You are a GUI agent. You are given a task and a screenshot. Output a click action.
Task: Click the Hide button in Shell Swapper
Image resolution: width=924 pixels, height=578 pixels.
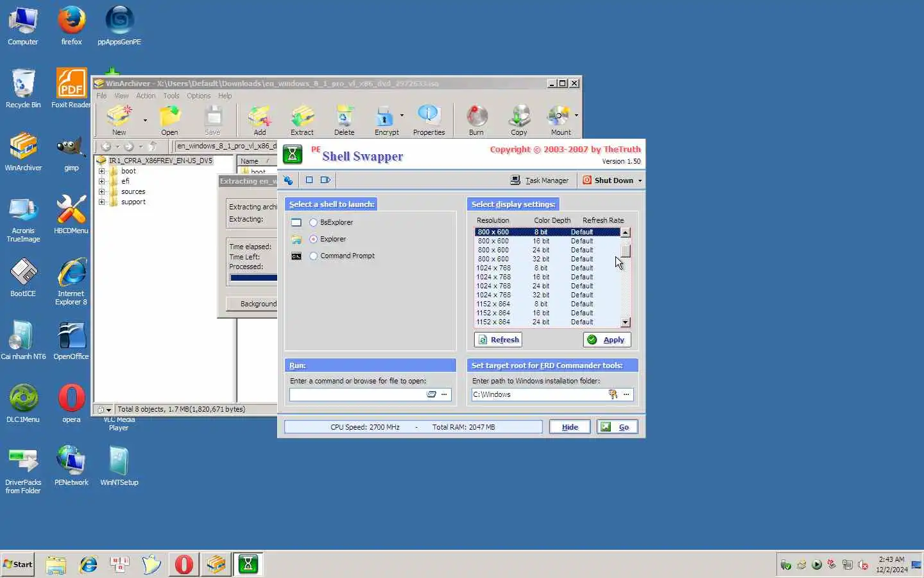(570, 427)
